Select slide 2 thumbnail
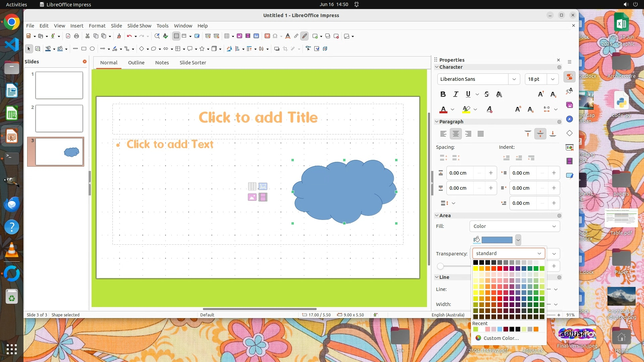Screen dimensions: 644x362 coord(59,118)
